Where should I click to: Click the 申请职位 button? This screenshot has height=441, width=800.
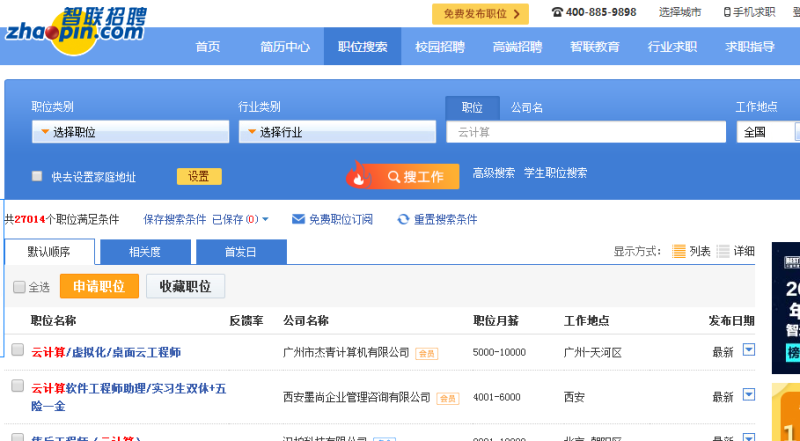point(99,286)
